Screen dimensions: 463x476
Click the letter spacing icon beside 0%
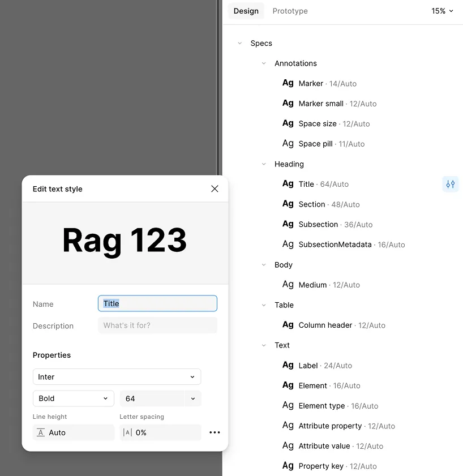[x=127, y=432]
